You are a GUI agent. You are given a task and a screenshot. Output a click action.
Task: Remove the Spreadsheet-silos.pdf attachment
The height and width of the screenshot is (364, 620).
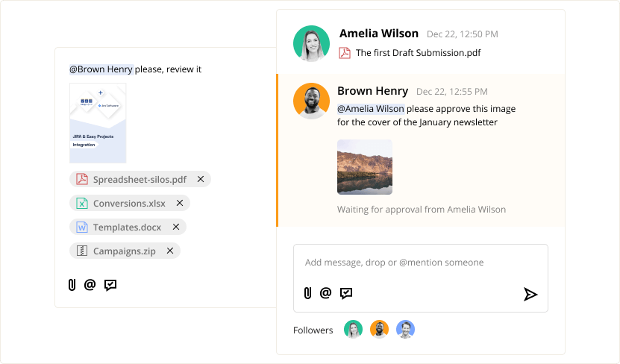201,179
